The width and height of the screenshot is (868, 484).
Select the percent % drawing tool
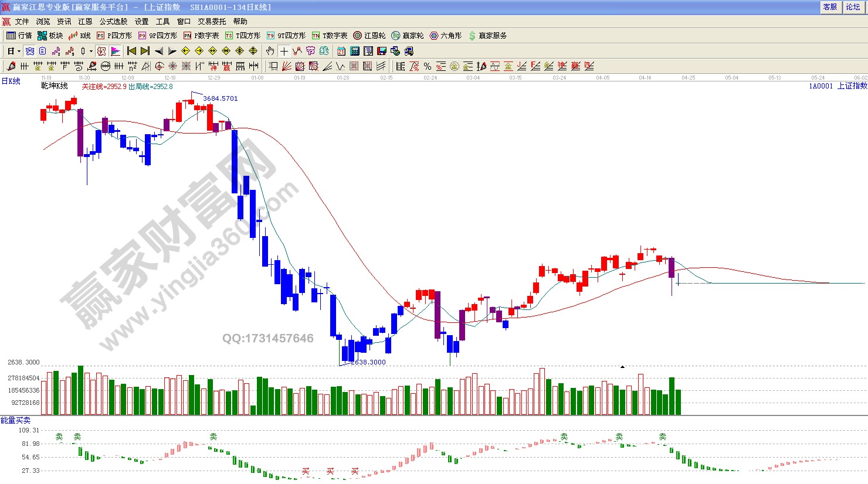[428, 66]
